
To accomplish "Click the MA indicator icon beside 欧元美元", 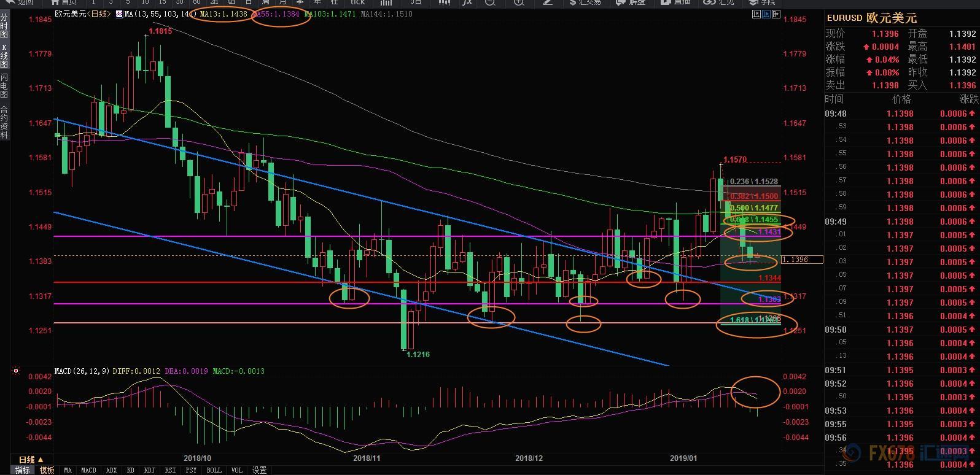I will [119, 14].
